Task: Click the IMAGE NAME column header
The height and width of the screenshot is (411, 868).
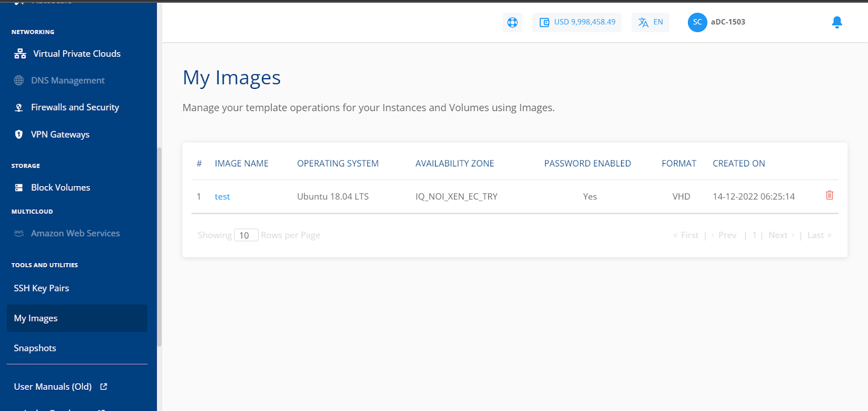Action: (x=241, y=164)
